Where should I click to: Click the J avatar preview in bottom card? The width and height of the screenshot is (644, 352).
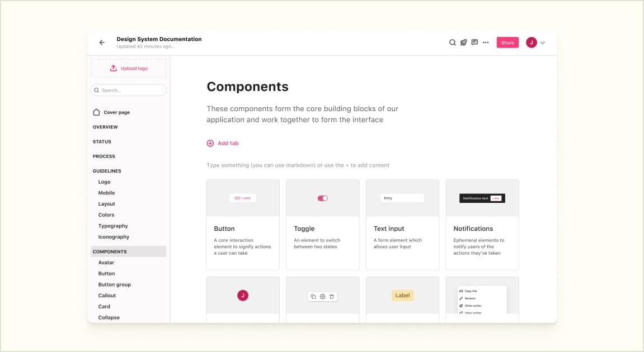[x=243, y=296]
